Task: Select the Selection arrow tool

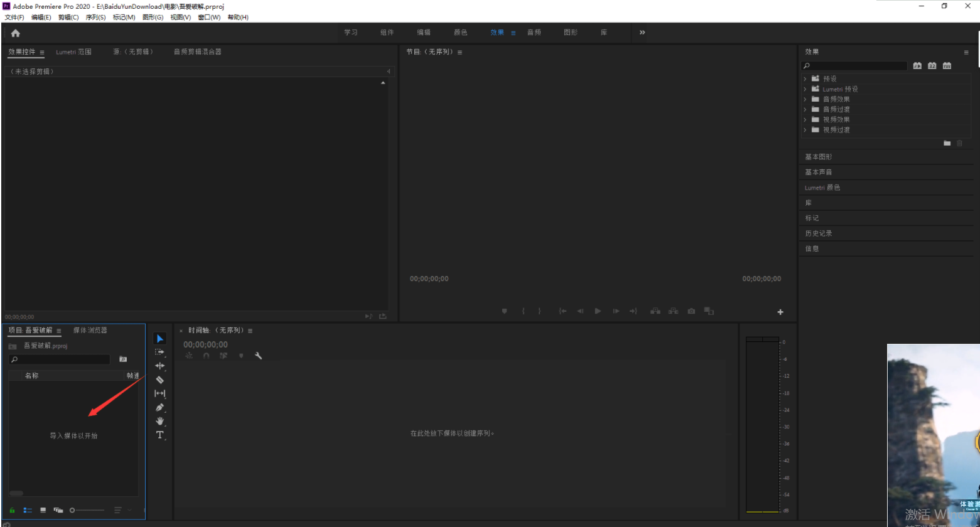Action: point(160,339)
